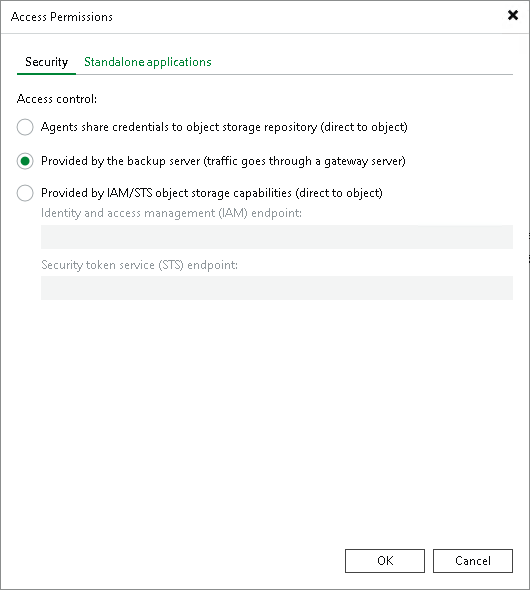The width and height of the screenshot is (530, 590).
Task: Click the 'Provided by IAM/STS object storage capabilities' label text
Action: (x=166, y=193)
